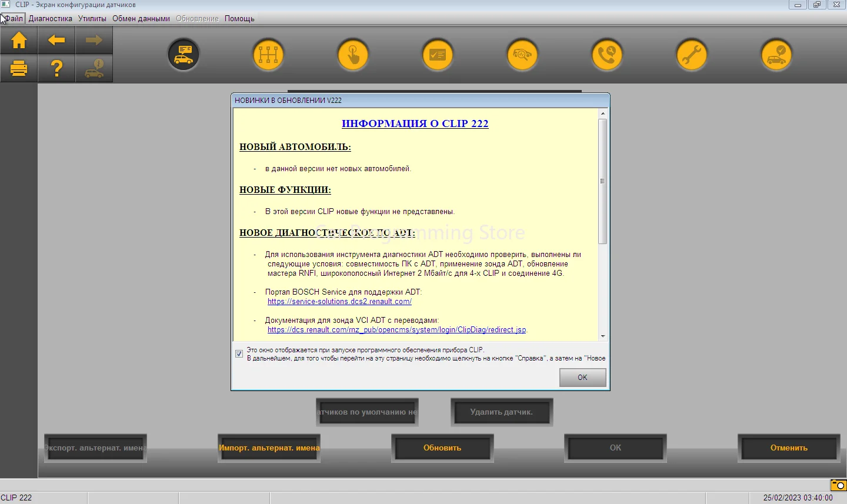The width and height of the screenshot is (847, 504).
Task: Click the date and time in status bar
Action: point(798,498)
